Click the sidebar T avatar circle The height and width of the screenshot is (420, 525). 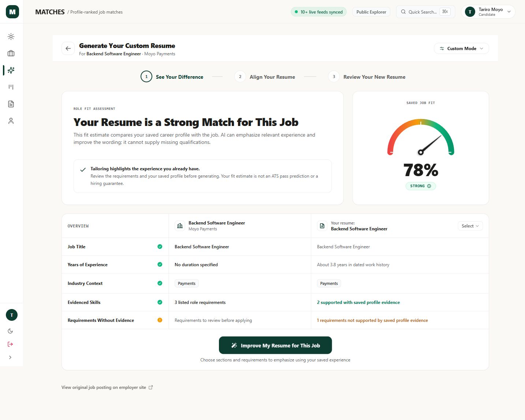[12, 315]
